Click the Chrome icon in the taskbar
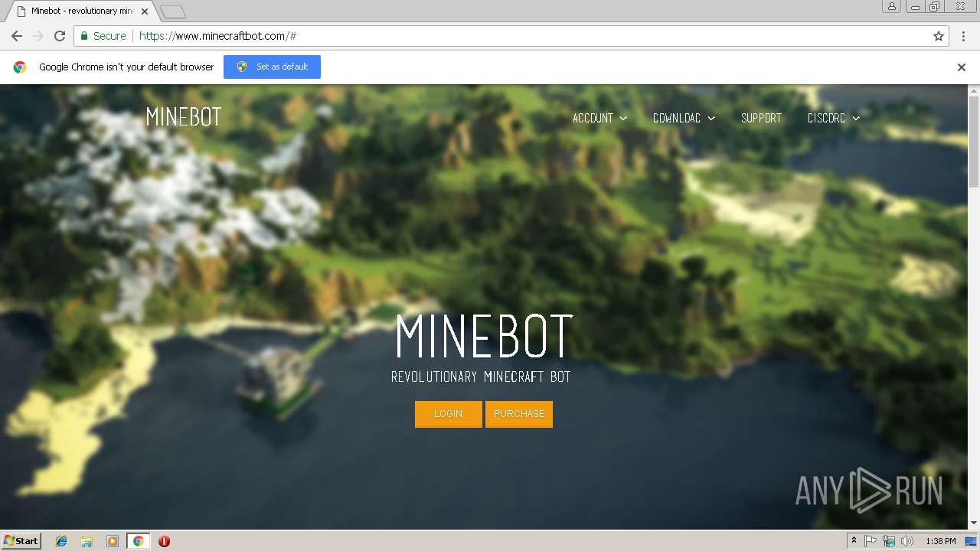 [x=138, y=541]
